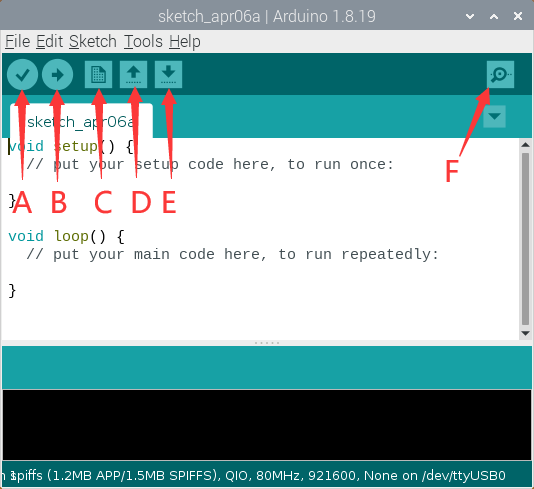Expand the tab options dropdown arrow
534x489 pixels.
click(494, 116)
